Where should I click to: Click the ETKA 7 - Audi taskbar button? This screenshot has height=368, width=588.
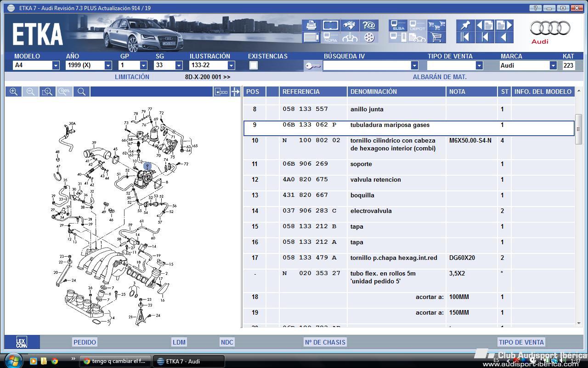click(188, 361)
